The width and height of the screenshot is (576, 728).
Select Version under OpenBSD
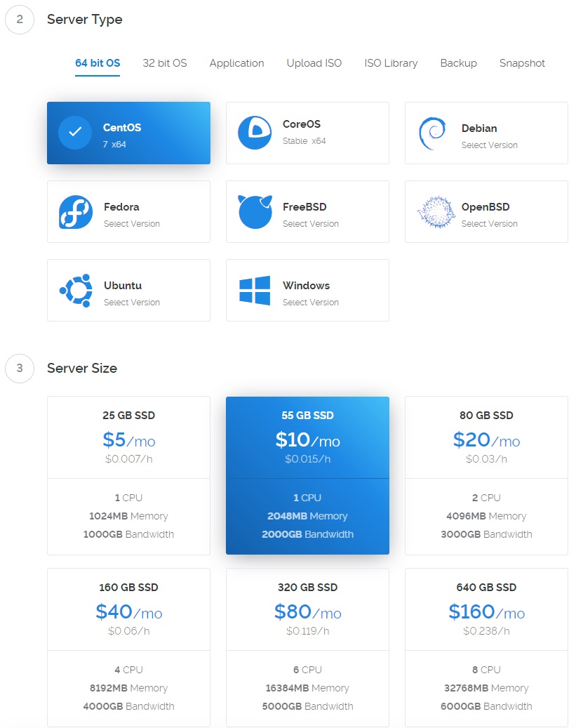pos(489,224)
